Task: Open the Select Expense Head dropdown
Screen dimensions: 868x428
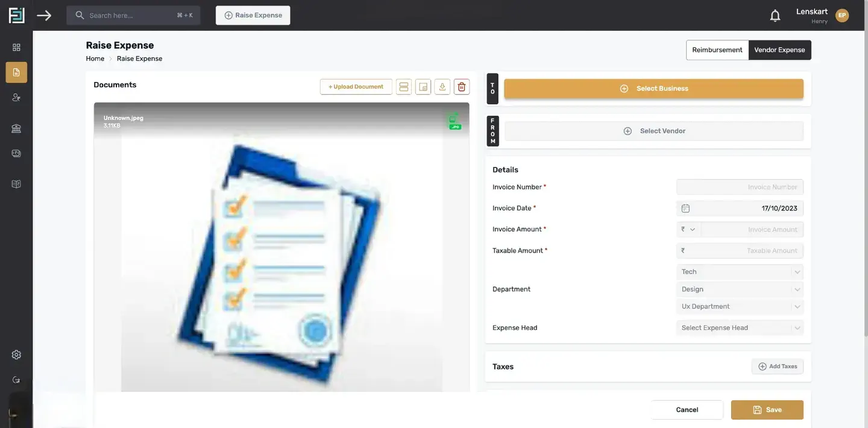Action: 740,328
